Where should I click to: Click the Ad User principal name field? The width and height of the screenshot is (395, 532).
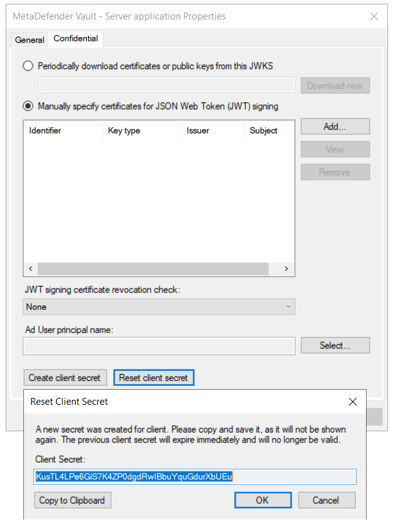(159, 346)
